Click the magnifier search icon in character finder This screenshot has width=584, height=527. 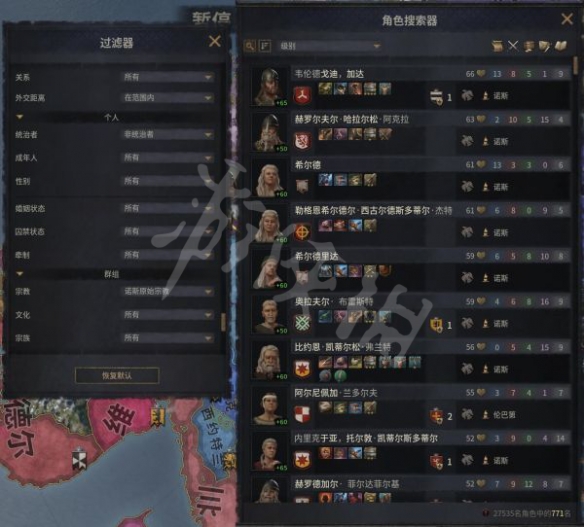click(250, 46)
